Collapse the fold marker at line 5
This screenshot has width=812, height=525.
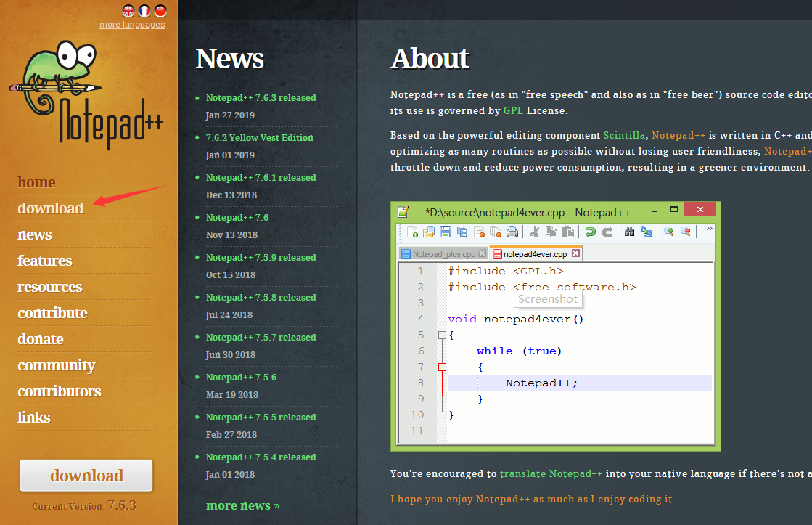[x=442, y=335]
